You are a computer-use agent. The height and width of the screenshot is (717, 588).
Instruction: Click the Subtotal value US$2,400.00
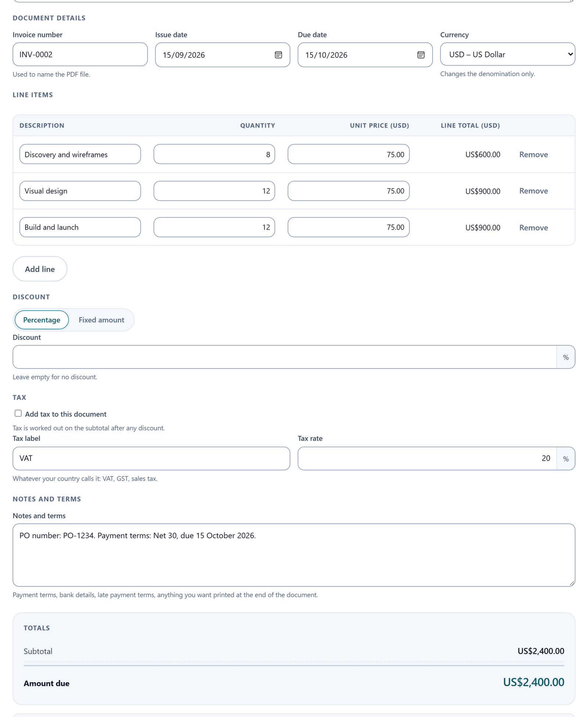(541, 651)
